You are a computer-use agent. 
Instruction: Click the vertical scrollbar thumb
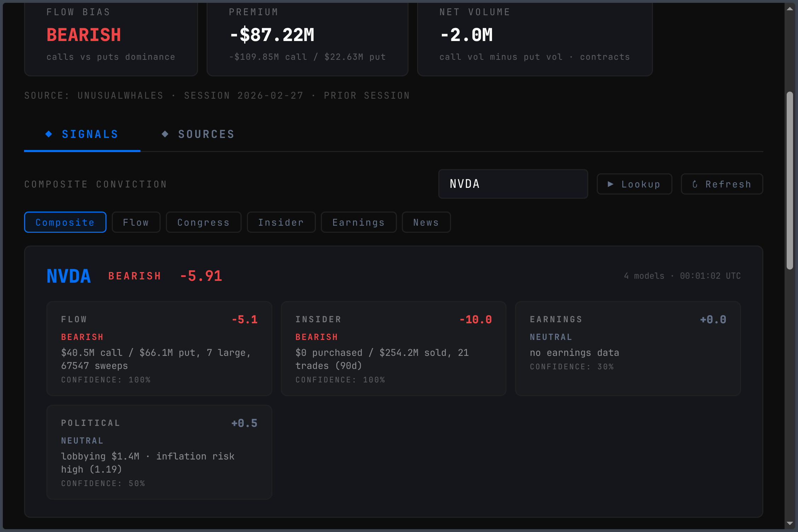(790, 180)
